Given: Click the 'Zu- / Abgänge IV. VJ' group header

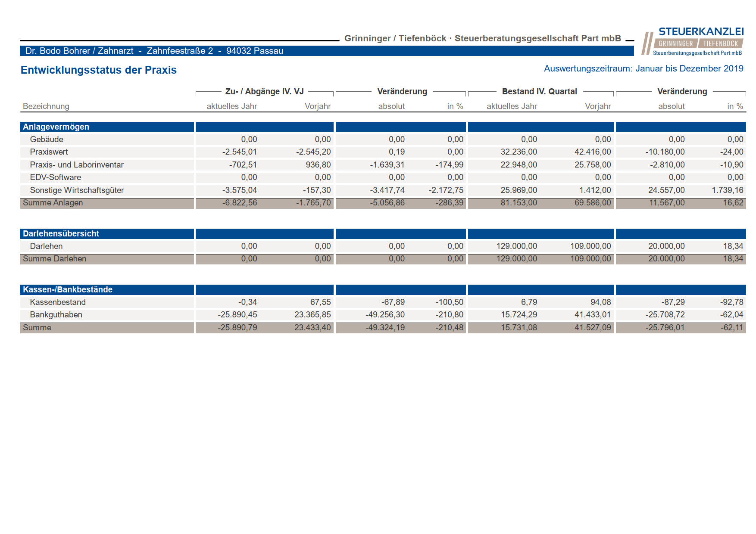Looking at the screenshot, I should pyautogui.click(x=265, y=92).
